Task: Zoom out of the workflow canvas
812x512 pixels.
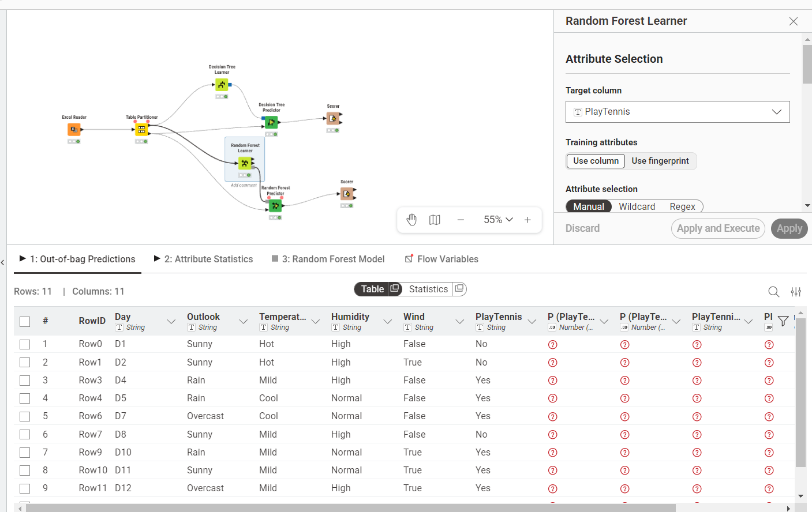Action: pos(461,220)
